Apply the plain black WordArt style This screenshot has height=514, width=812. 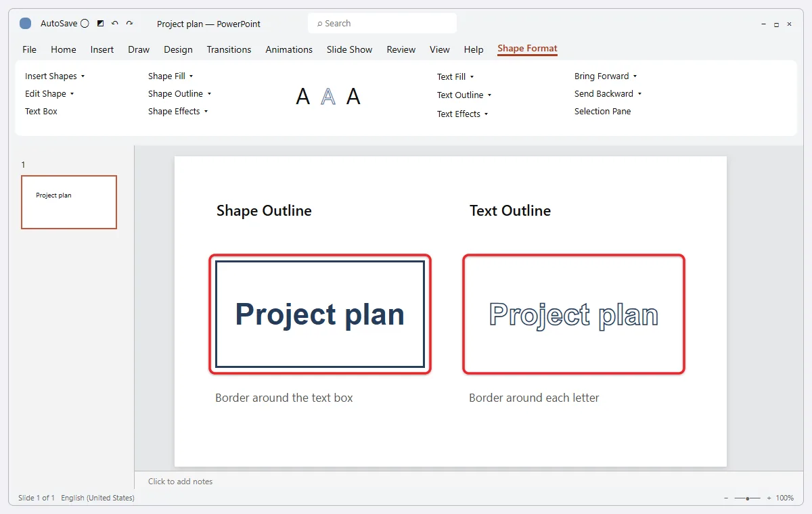point(303,97)
